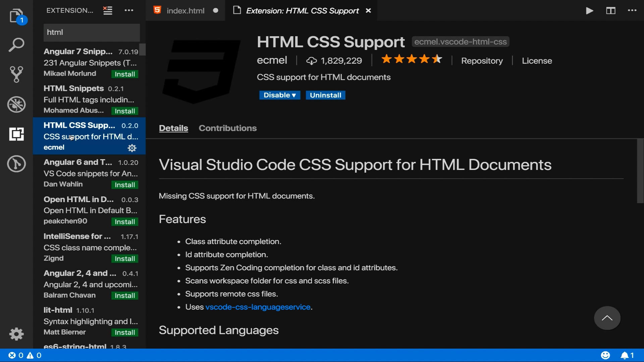
Task: Open the Search view icon
Action: pyautogui.click(x=16, y=45)
